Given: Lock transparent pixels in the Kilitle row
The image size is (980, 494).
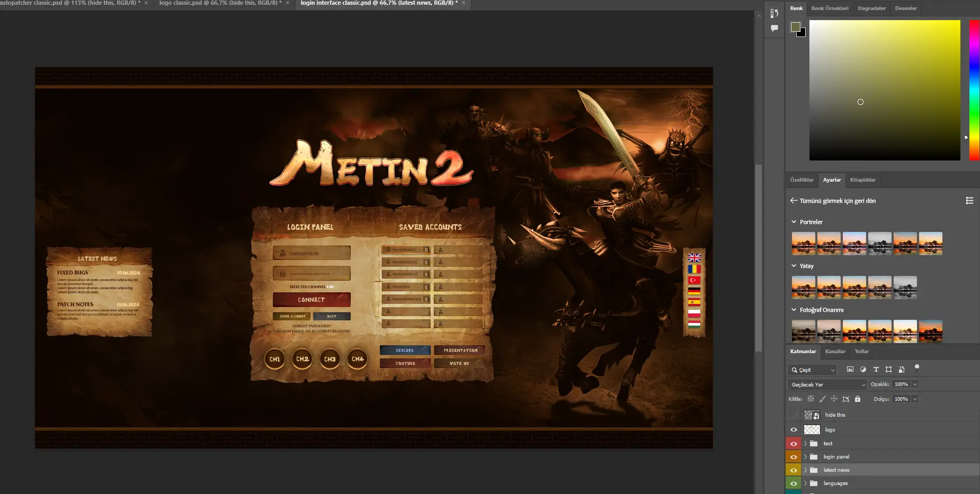Looking at the screenshot, I should [811, 399].
